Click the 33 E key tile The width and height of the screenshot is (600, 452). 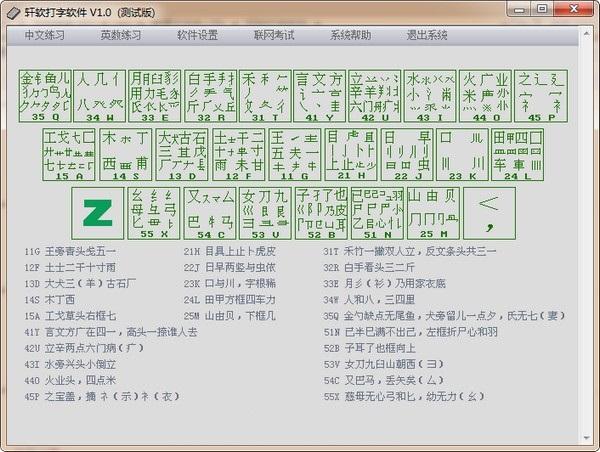pos(155,96)
